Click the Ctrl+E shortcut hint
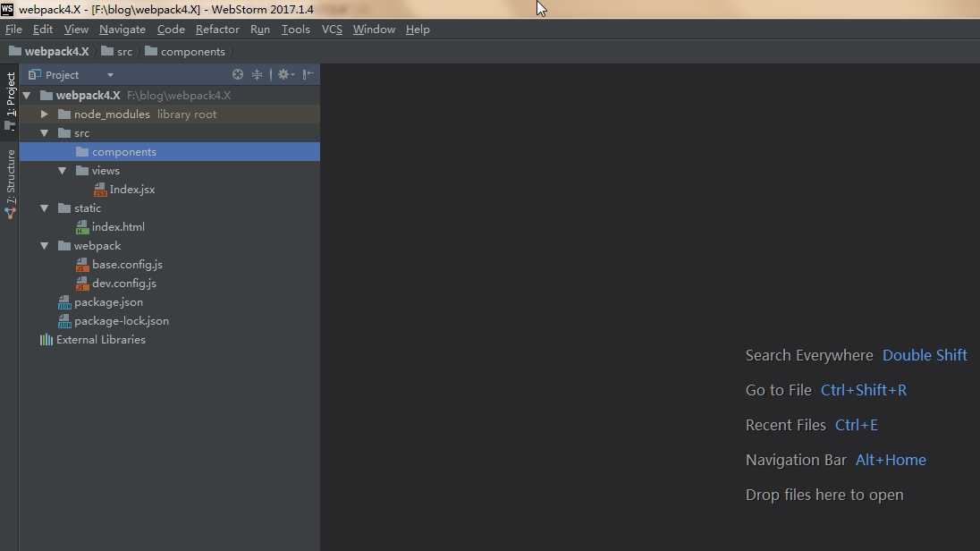 [857, 425]
